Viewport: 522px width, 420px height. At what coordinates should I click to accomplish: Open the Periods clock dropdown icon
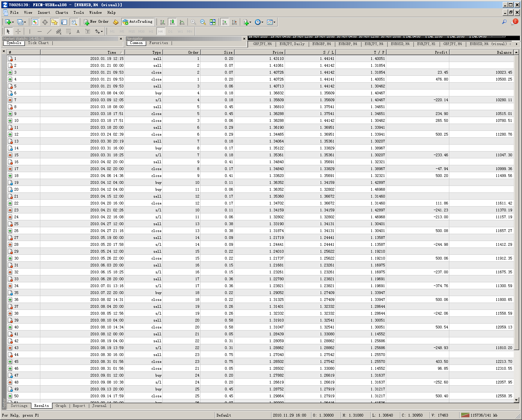point(258,22)
